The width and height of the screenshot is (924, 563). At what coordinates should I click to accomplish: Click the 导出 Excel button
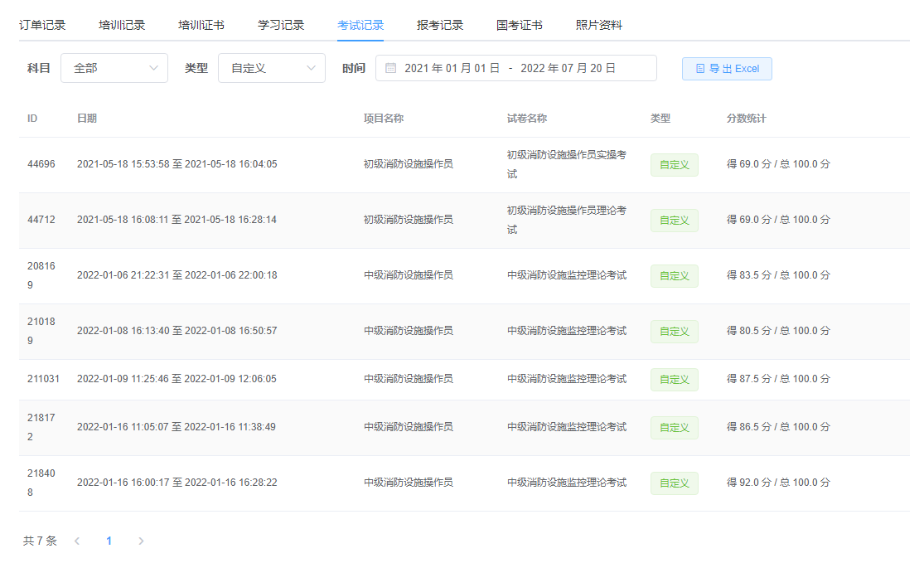[727, 69]
